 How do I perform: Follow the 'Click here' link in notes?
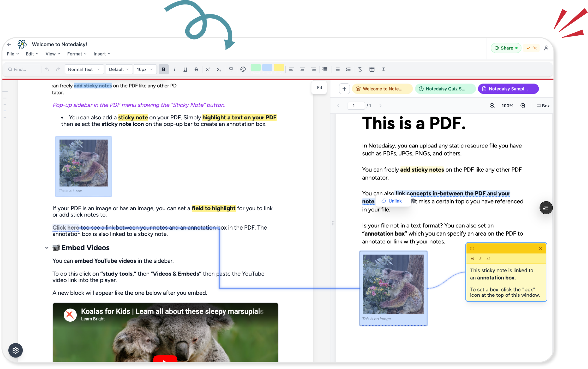tap(66, 228)
